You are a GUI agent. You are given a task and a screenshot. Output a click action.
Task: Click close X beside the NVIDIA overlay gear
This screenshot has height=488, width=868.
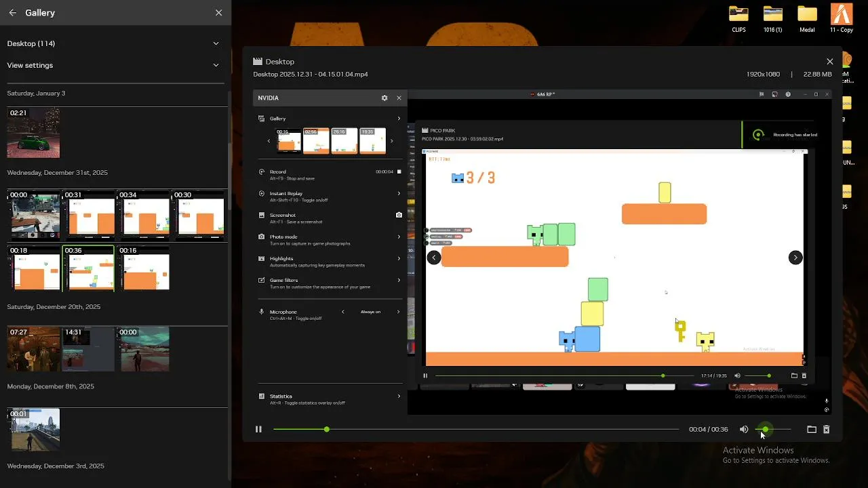[x=399, y=98]
